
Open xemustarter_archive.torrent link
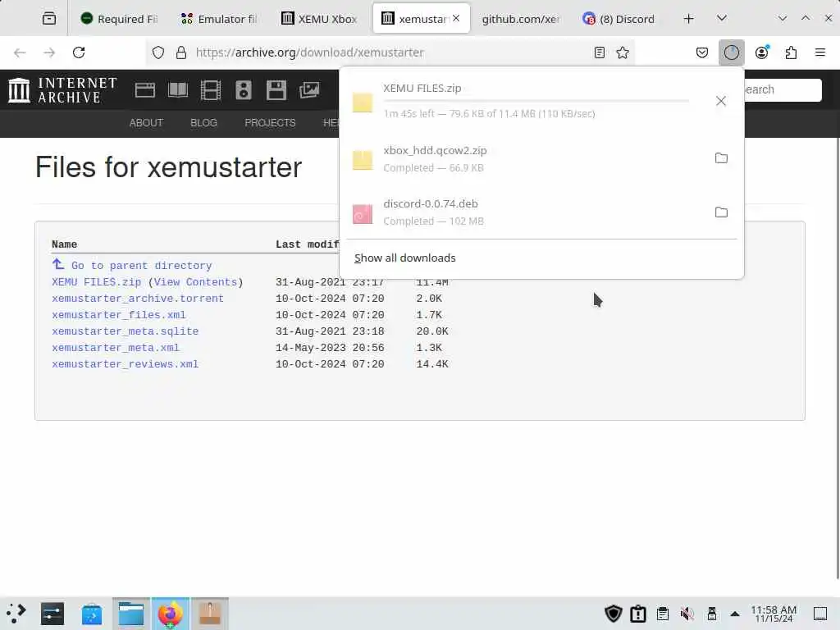pyautogui.click(x=138, y=299)
